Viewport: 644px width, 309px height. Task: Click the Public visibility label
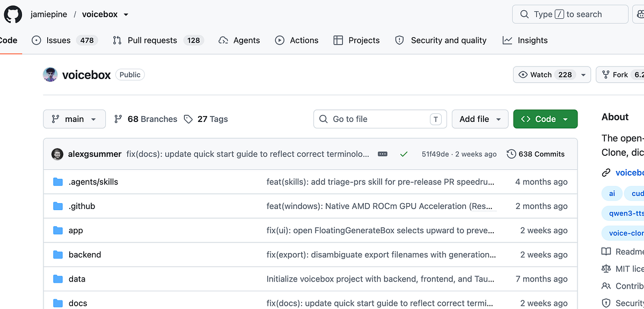tap(130, 75)
